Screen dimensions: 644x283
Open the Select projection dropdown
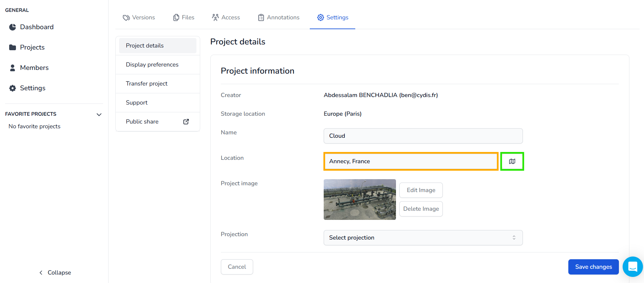(x=423, y=238)
